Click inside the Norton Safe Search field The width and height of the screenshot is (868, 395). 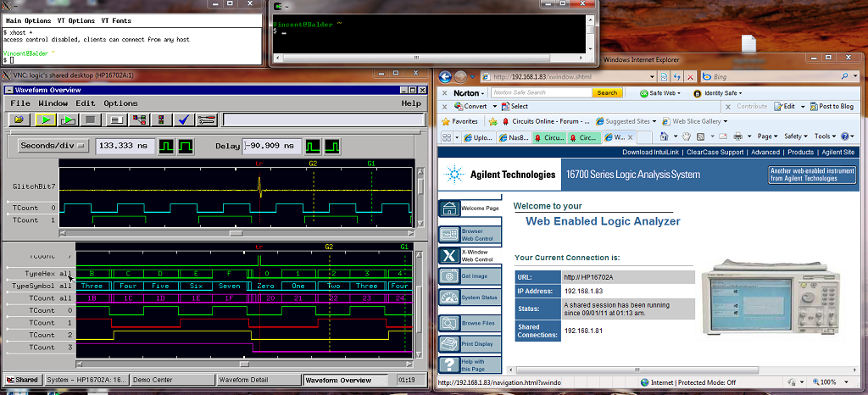[541, 93]
